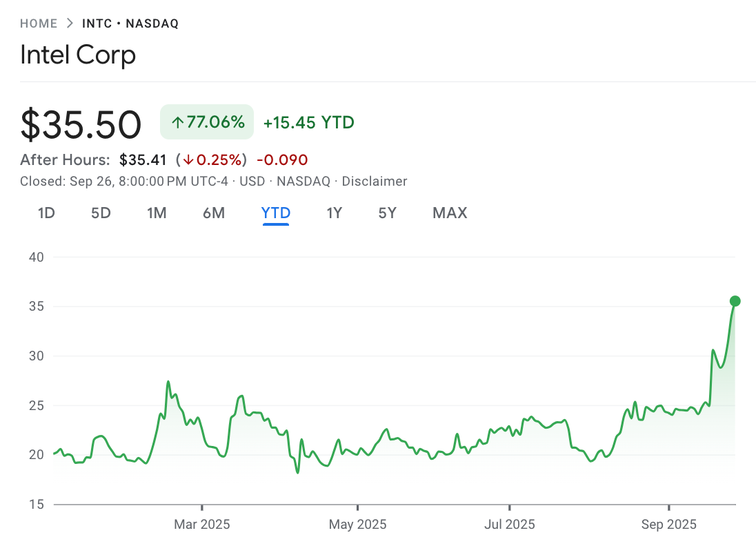Click the Intel Corp page title
756x544 pixels.
coord(78,55)
